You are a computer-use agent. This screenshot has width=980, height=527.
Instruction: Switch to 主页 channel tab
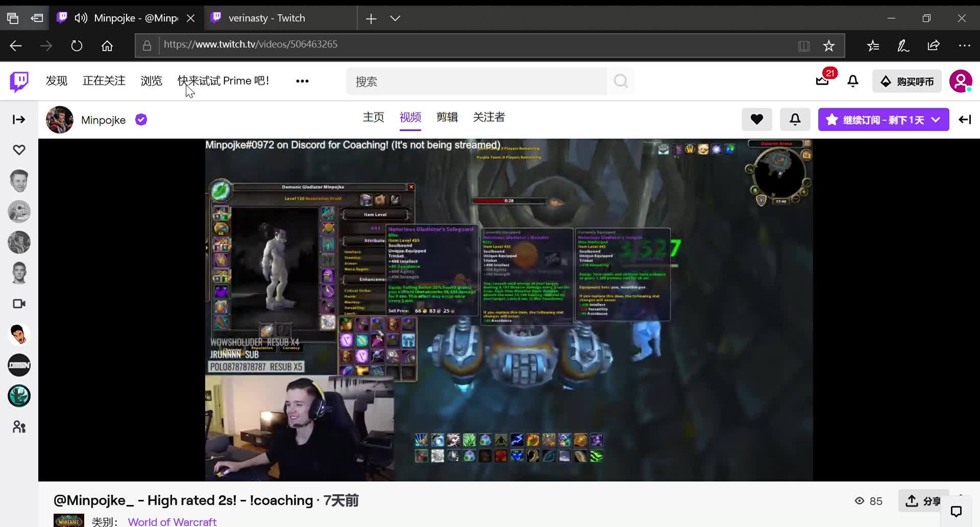point(374,117)
